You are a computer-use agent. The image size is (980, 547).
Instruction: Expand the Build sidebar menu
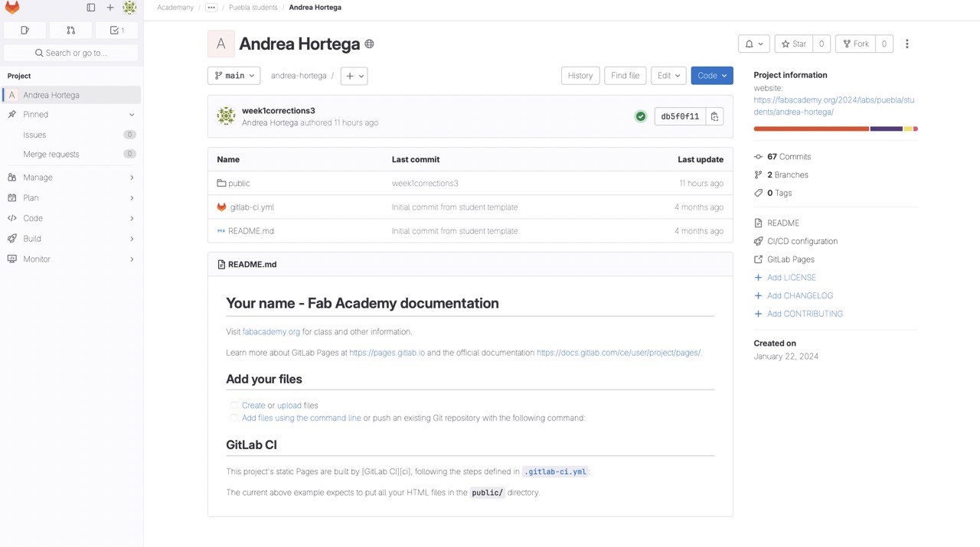[x=71, y=239]
